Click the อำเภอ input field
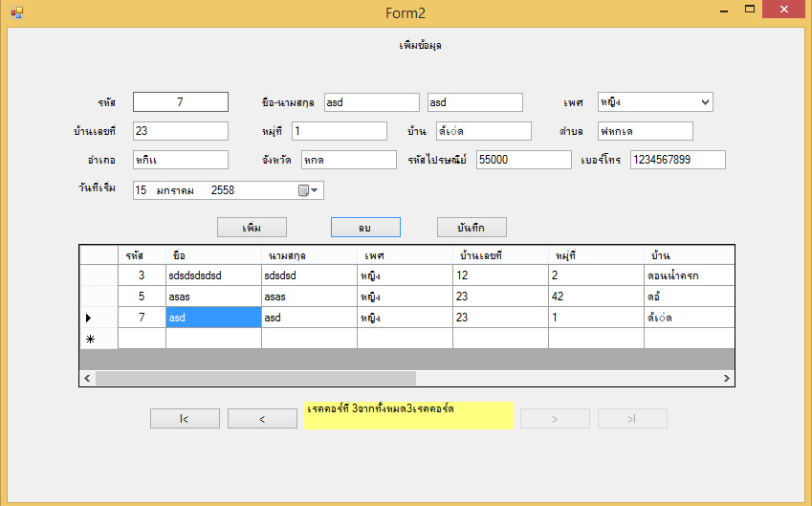812x506 pixels. coord(180,160)
